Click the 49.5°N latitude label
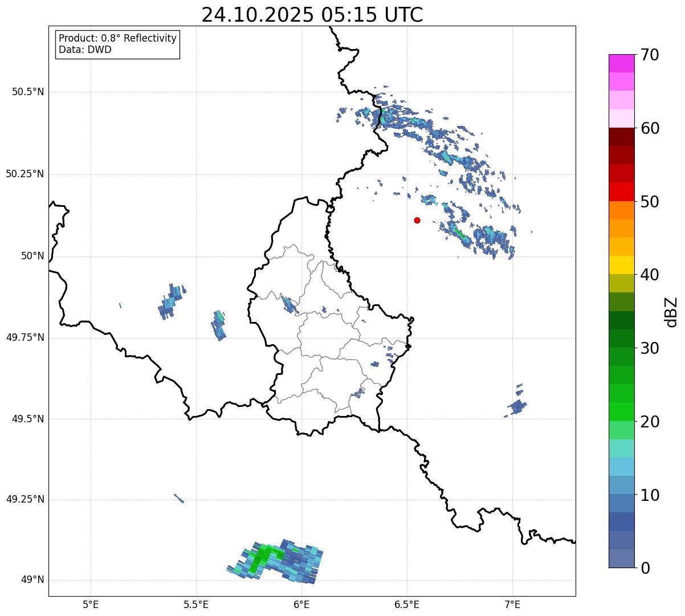Screen dimensions: 685x616 (x=28, y=419)
